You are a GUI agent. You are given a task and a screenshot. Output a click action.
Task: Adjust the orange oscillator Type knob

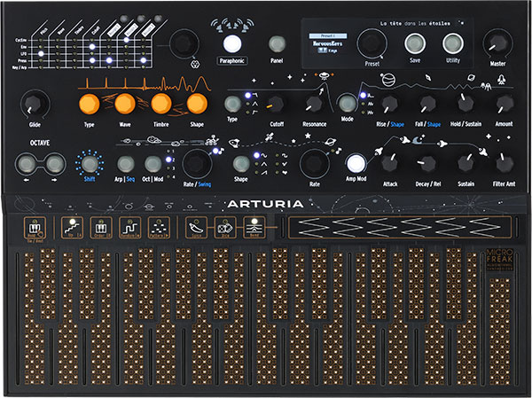[x=90, y=104]
